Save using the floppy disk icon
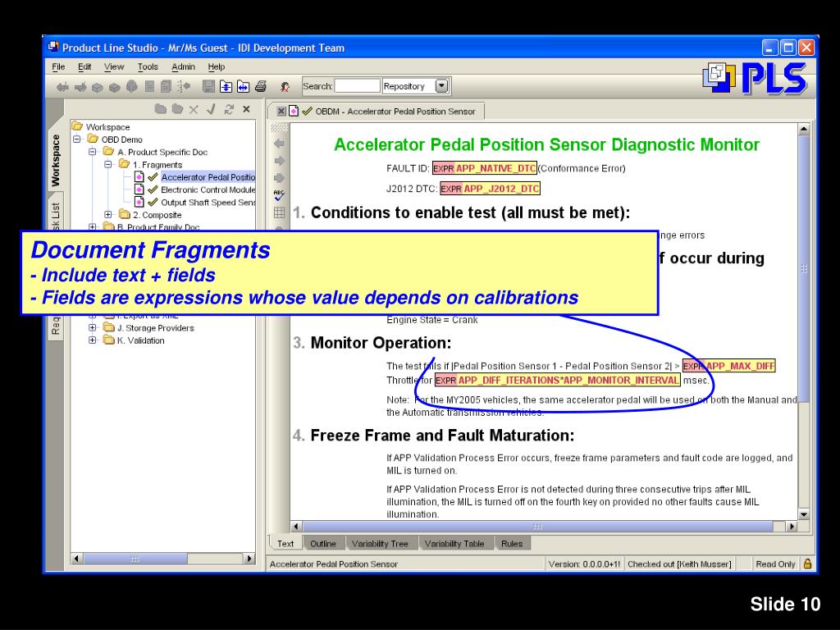Viewport: 840px width, 630px height. click(209, 86)
